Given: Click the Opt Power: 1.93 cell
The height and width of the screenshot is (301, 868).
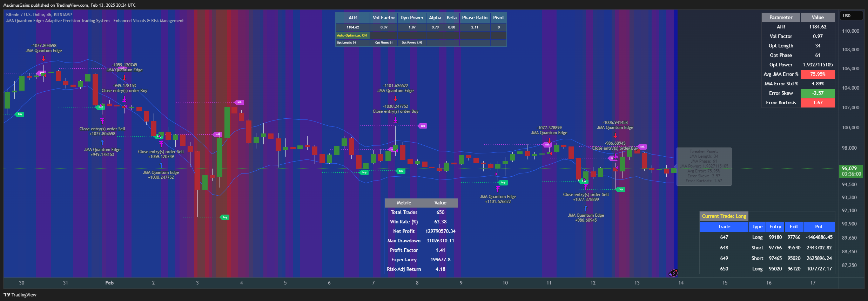Looking at the screenshot, I should (x=412, y=42).
